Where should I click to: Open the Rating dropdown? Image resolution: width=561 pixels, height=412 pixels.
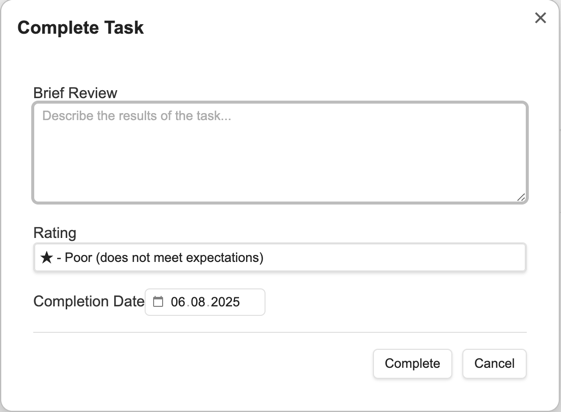[x=280, y=258]
